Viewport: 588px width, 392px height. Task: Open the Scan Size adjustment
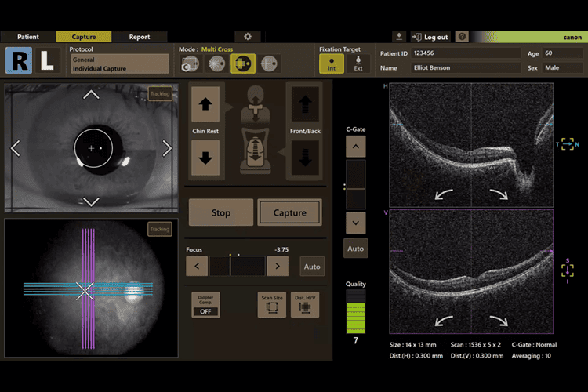click(x=271, y=305)
